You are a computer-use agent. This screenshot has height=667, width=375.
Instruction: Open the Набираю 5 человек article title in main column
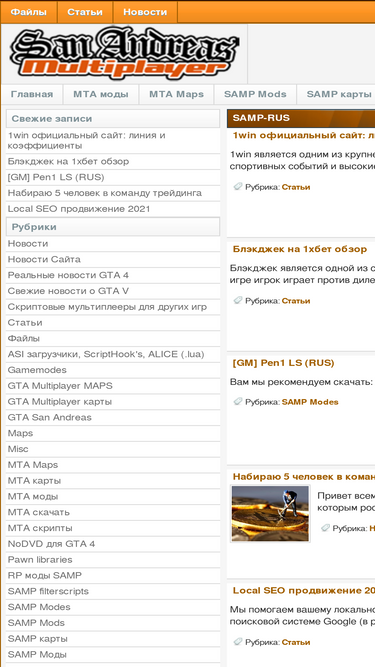[304, 476]
